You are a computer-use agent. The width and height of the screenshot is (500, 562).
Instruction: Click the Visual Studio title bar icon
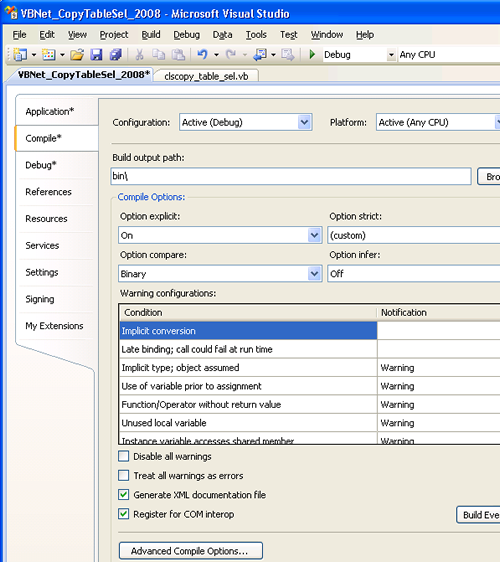11,13
